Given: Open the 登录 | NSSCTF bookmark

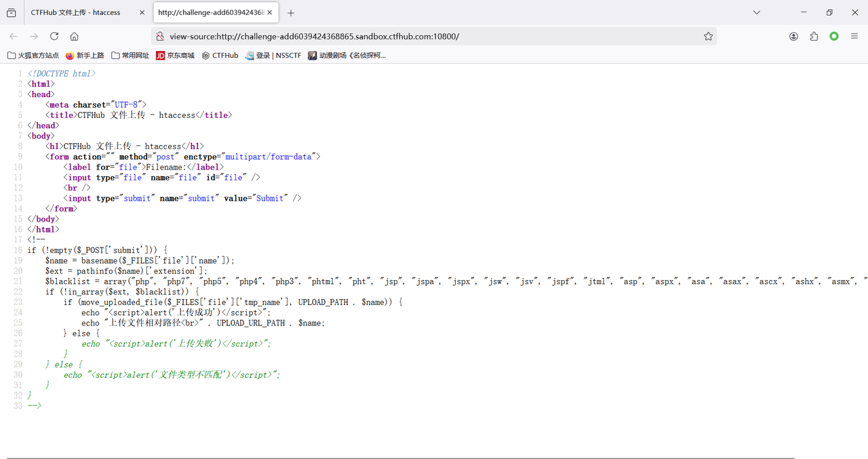Looking at the screenshot, I should 273,56.
